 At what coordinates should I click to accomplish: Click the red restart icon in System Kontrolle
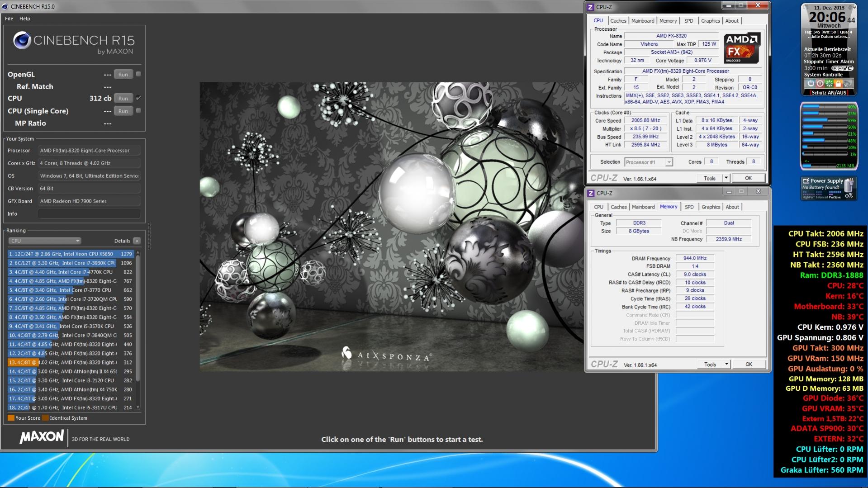point(820,84)
